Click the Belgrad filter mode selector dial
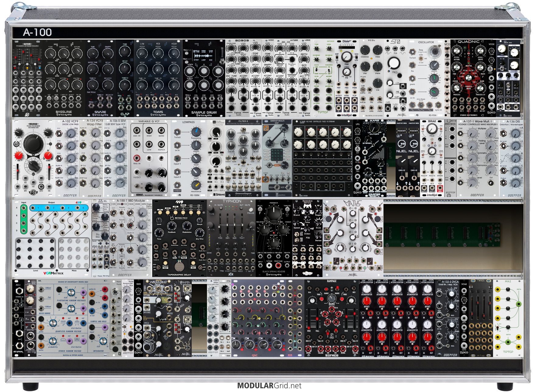Image resolution: width=539 pixels, height=392 pixels. click(33, 165)
